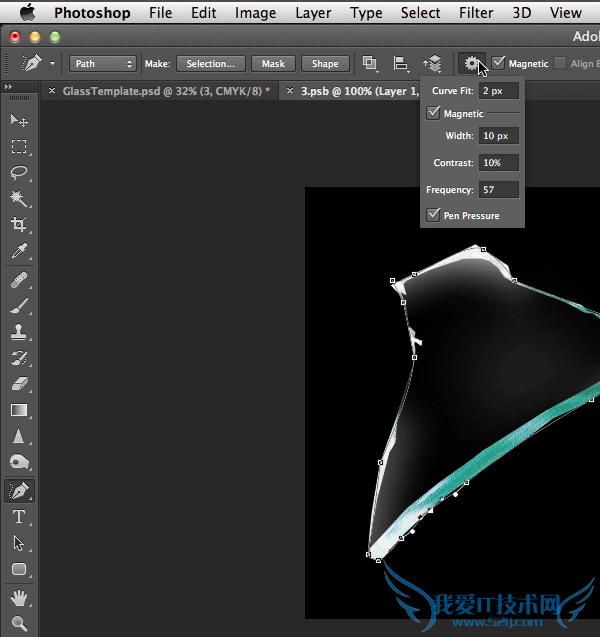Select the Horizontal Type tool

click(19, 517)
